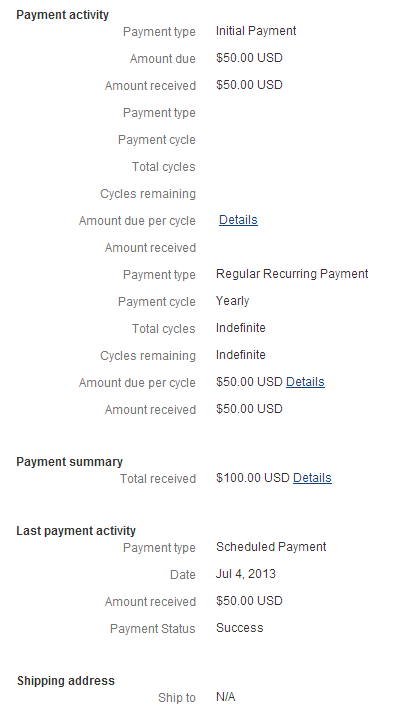Click the Success payment status value
The image size is (405, 721).
tap(240, 628)
